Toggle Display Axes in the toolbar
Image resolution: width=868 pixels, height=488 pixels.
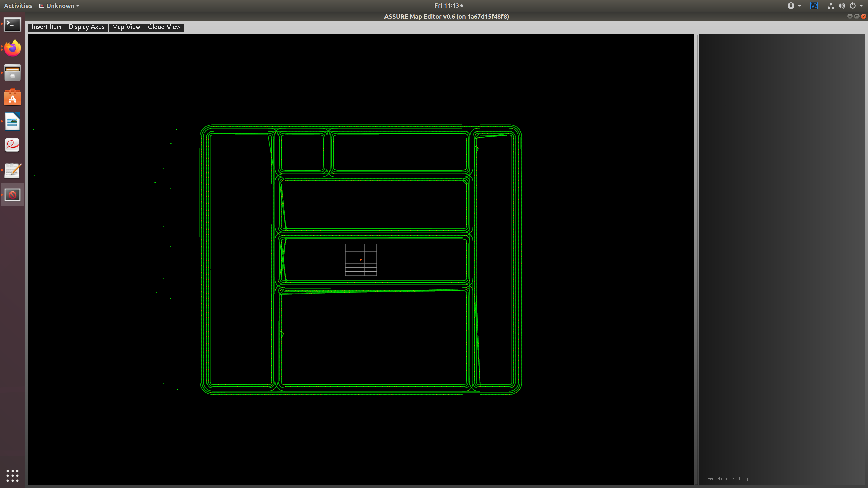click(x=86, y=27)
